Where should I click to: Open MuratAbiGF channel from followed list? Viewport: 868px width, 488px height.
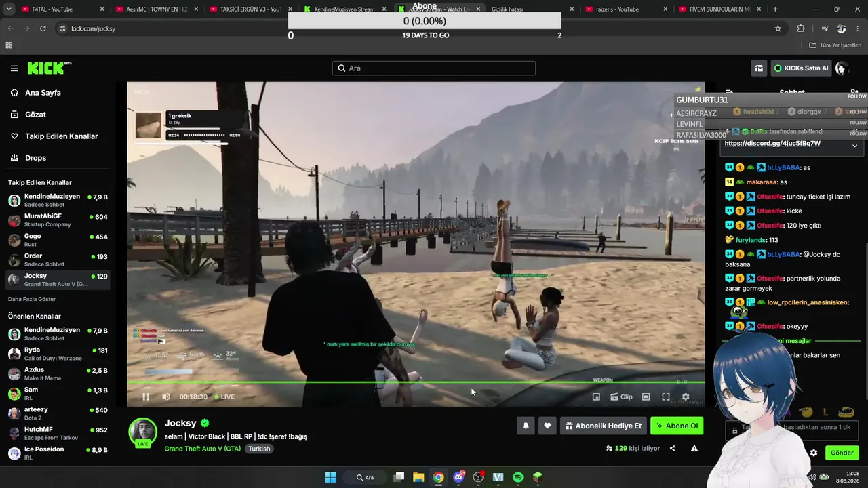(58, 220)
